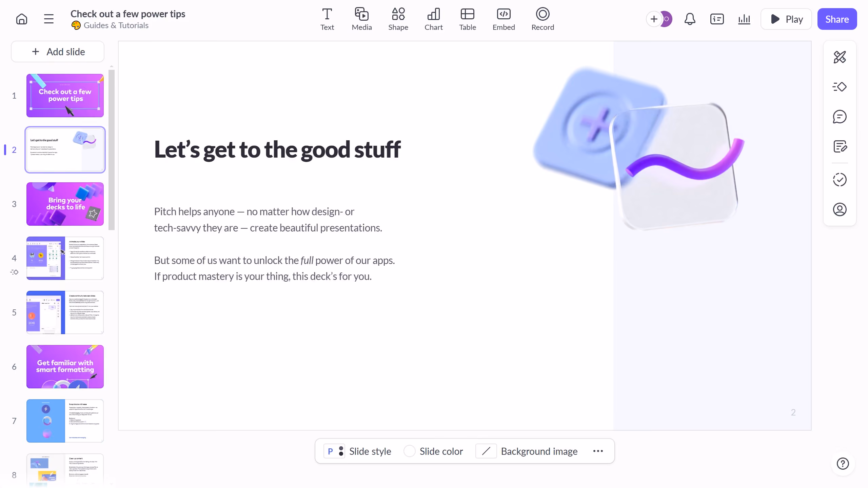Open the Embed tool
The width and height of the screenshot is (868, 488).
pyautogui.click(x=504, y=19)
